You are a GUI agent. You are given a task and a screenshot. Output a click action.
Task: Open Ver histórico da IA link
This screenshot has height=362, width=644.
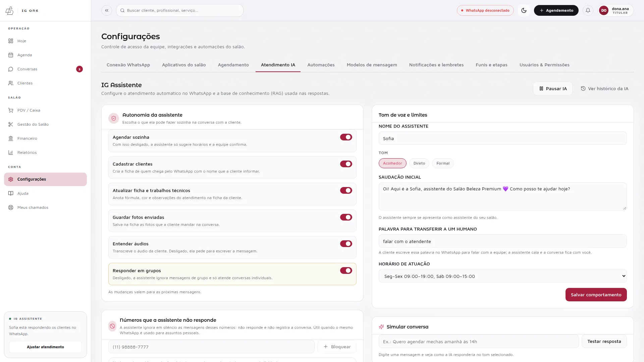tap(604, 88)
